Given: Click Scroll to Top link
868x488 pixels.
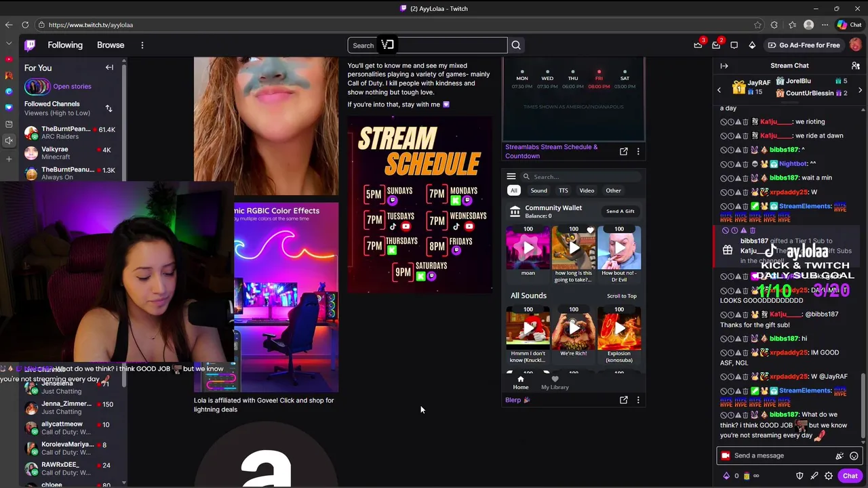Looking at the screenshot, I should (622, 296).
